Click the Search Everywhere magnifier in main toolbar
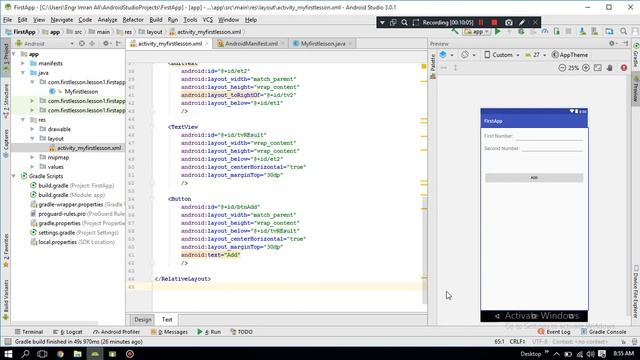This screenshot has width=640, height=360. [623, 32]
